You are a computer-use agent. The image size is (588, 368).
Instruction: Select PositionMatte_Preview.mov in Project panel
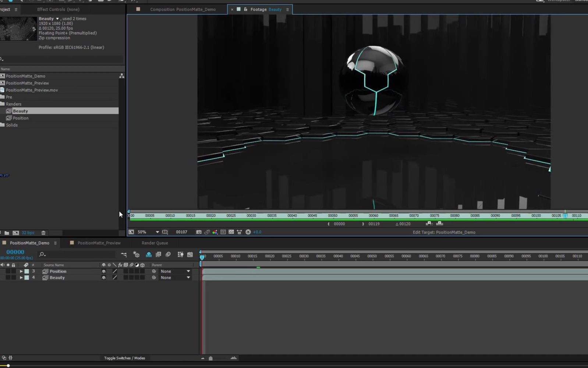(x=32, y=90)
